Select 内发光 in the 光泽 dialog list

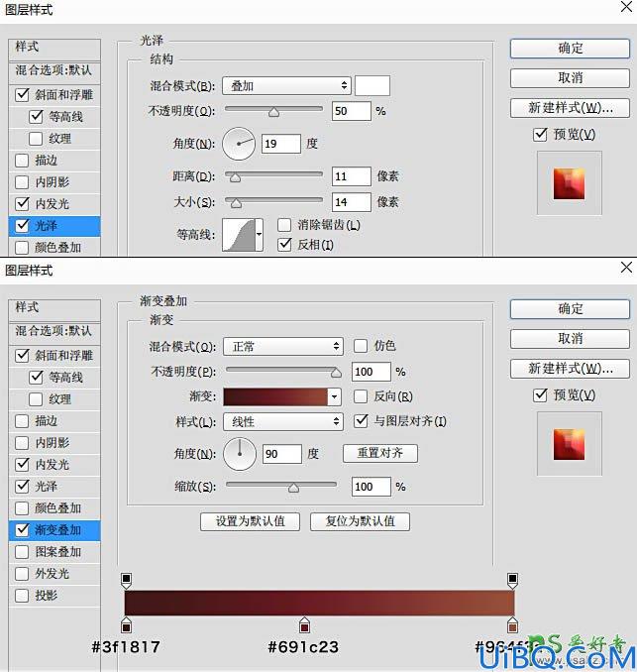[x=54, y=203]
